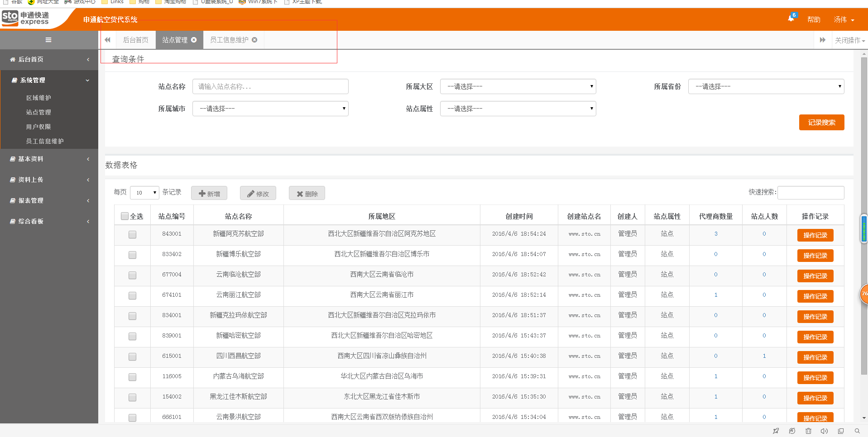
Task: Click the 删除 delete button
Action: click(307, 193)
